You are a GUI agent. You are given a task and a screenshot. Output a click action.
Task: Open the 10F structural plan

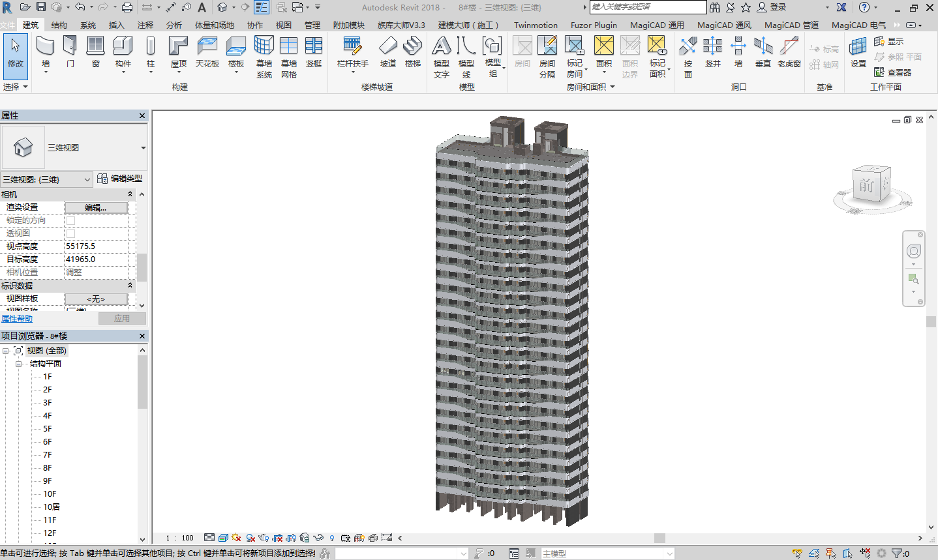tap(50, 494)
